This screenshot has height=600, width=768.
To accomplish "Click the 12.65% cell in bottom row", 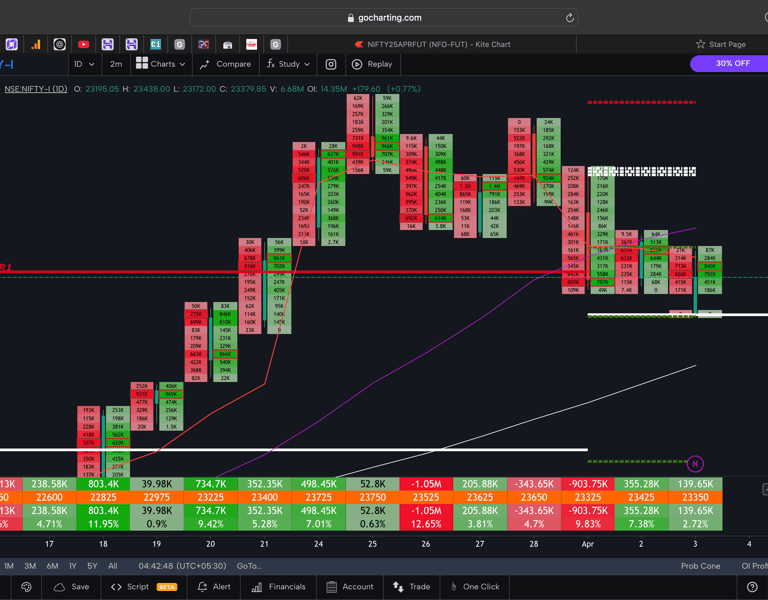I will (x=426, y=524).
